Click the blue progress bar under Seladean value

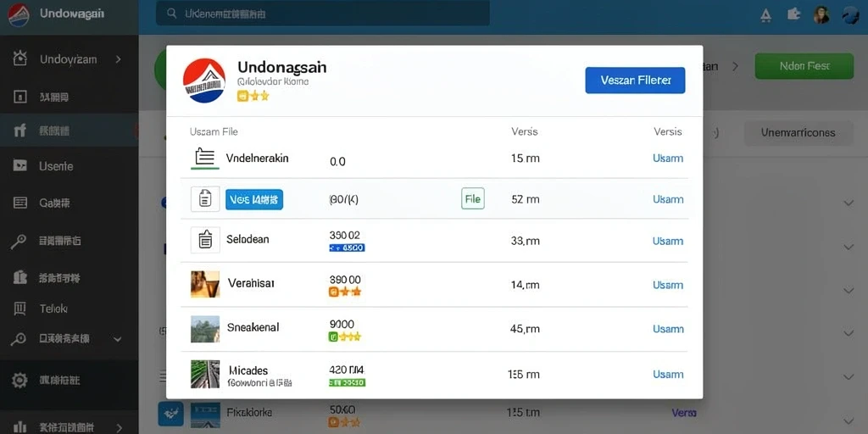(x=347, y=248)
